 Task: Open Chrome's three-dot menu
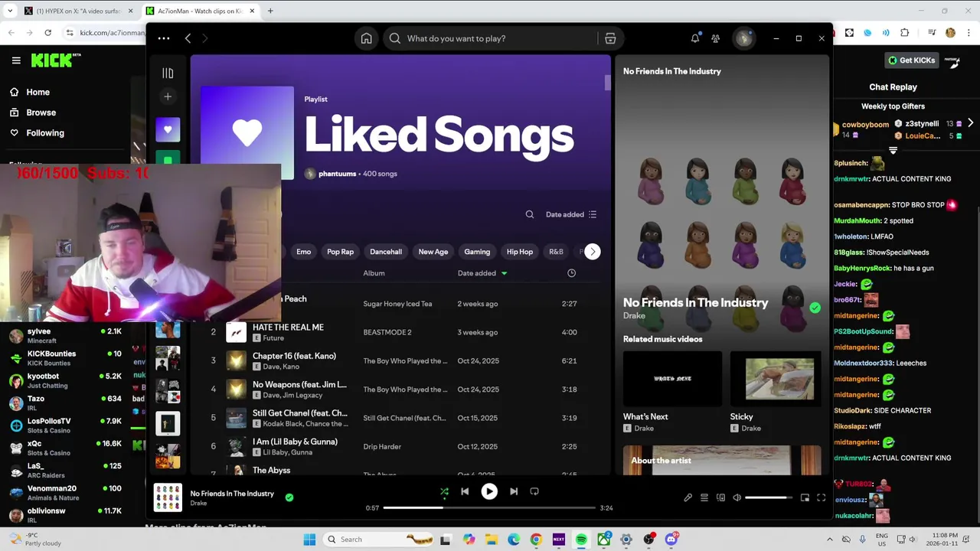click(x=968, y=33)
